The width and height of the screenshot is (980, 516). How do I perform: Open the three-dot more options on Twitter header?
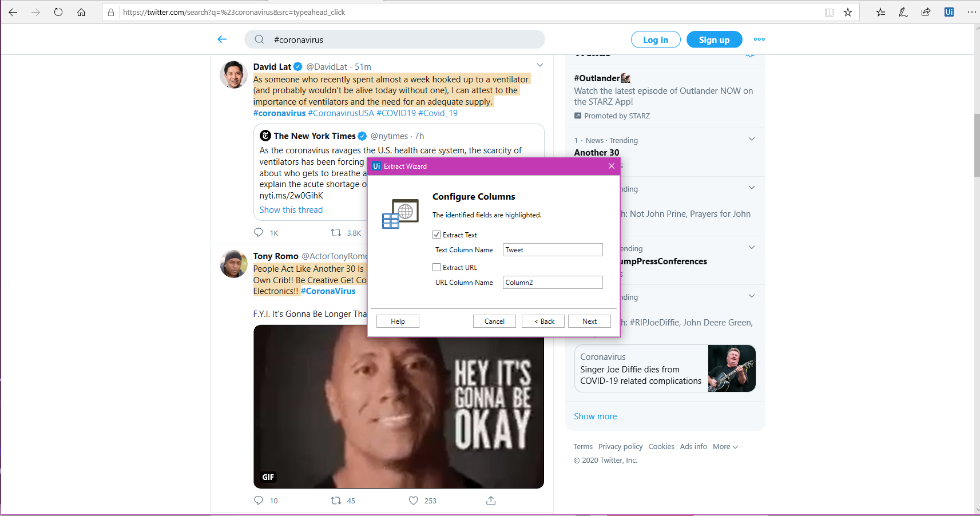(x=759, y=39)
